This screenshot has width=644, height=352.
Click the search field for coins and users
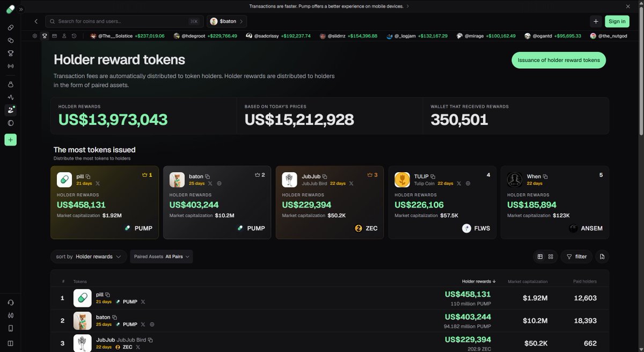click(124, 21)
